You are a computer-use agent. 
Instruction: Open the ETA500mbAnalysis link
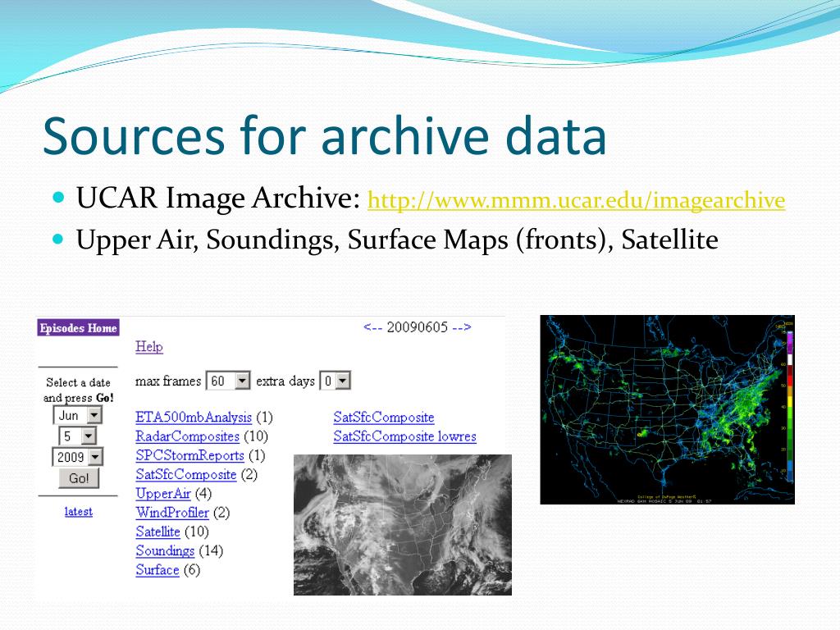194,418
